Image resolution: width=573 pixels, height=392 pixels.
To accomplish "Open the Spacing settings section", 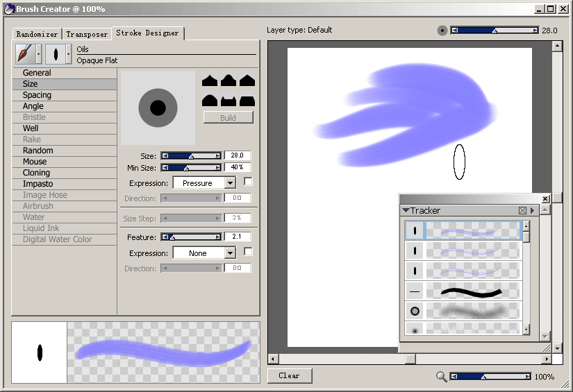I will click(x=65, y=95).
